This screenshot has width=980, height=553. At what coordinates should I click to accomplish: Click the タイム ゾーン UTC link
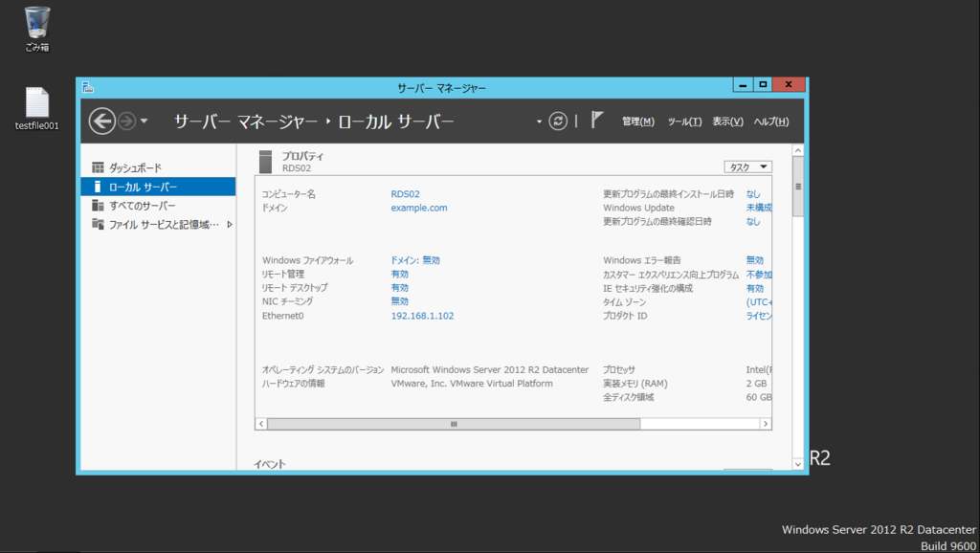pyautogui.click(x=759, y=301)
